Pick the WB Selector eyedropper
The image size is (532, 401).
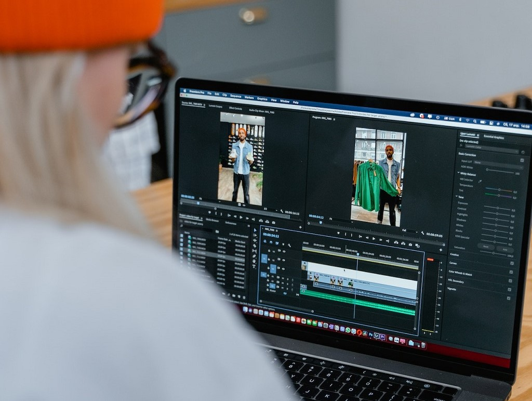click(x=480, y=182)
